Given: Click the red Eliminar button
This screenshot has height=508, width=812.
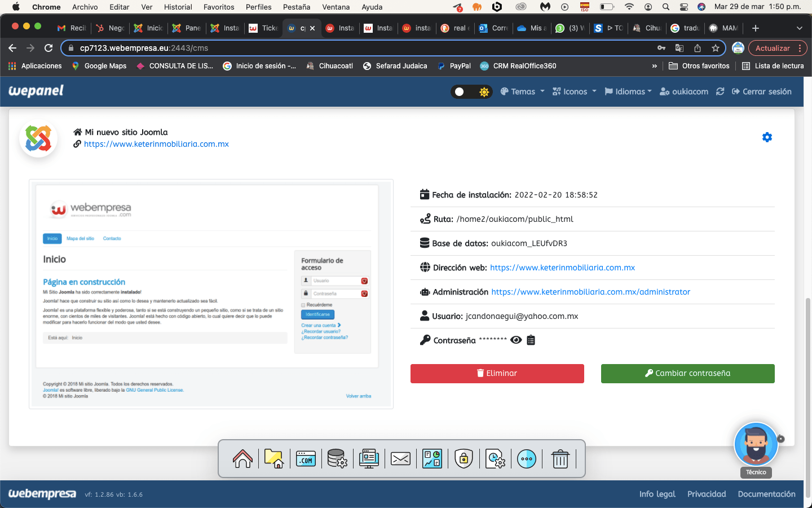Looking at the screenshot, I should (497, 373).
